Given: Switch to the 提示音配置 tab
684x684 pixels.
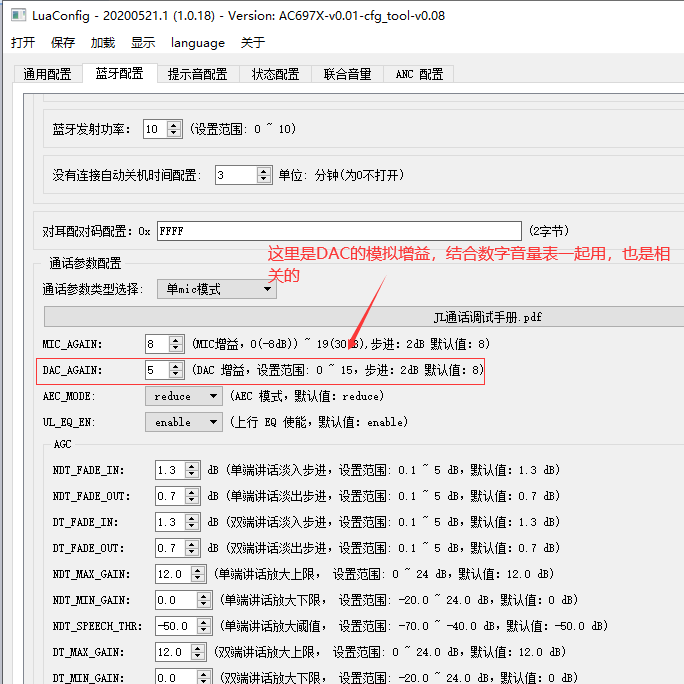Looking at the screenshot, I should click(198, 74).
